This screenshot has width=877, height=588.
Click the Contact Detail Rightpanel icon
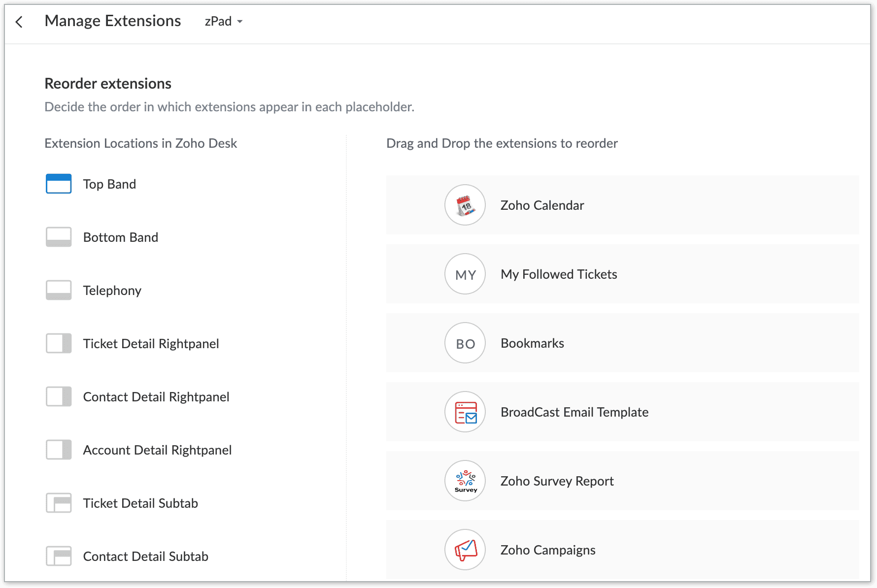[59, 396]
